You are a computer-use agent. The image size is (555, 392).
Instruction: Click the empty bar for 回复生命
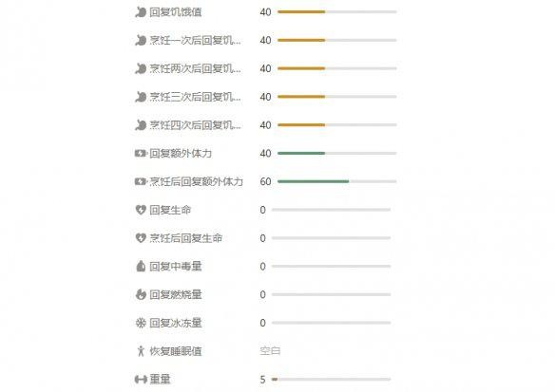tap(331, 210)
